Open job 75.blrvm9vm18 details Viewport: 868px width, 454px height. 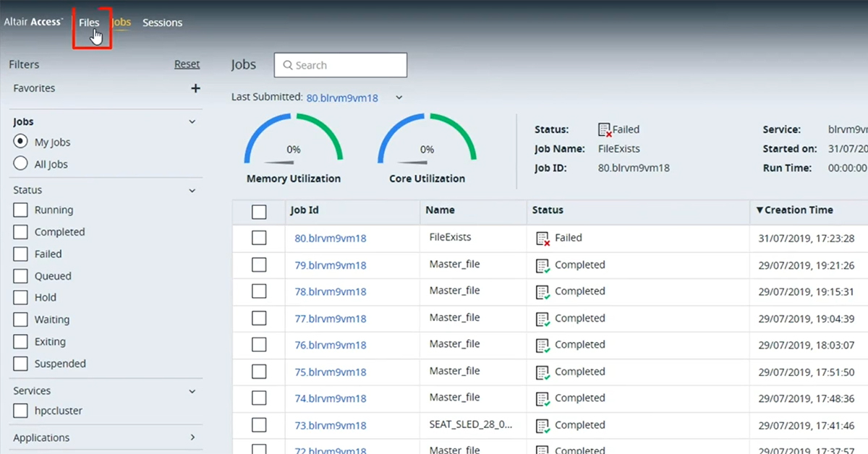tap(331, 372)
